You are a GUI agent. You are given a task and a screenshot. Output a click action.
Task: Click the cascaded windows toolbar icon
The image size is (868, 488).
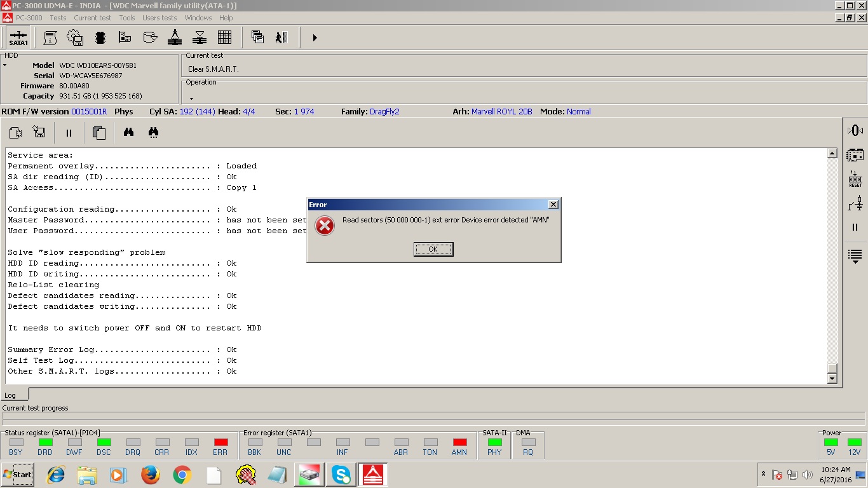257,37
